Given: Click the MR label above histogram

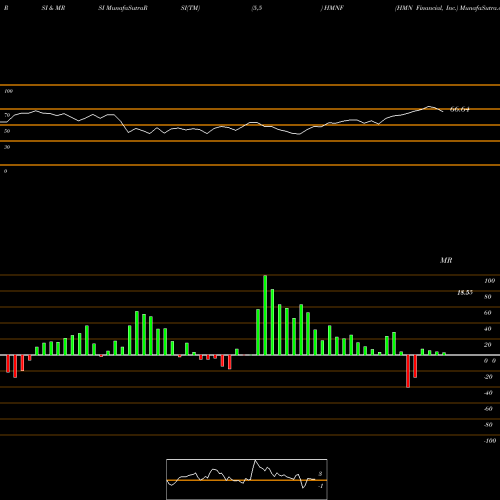Looking at the screenshot, I should coord(446,260).
